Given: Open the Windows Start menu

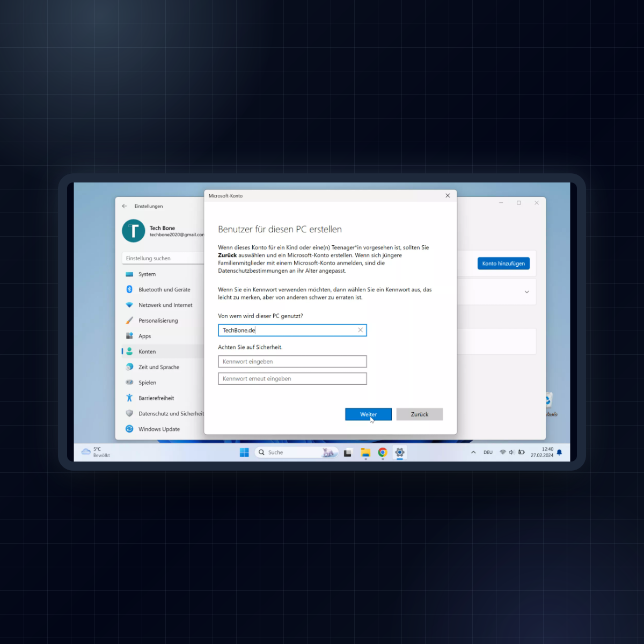Looking at the screenshot, I should (244, 452).
